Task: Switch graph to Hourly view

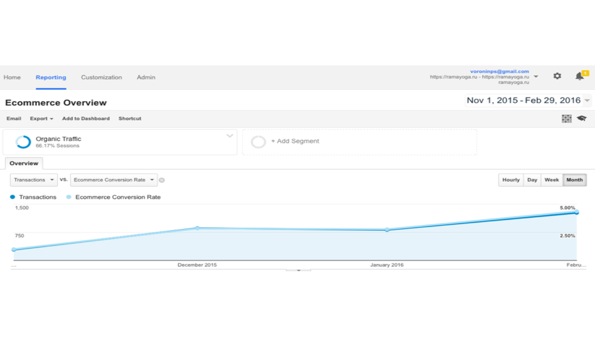Action: (511, 180)
